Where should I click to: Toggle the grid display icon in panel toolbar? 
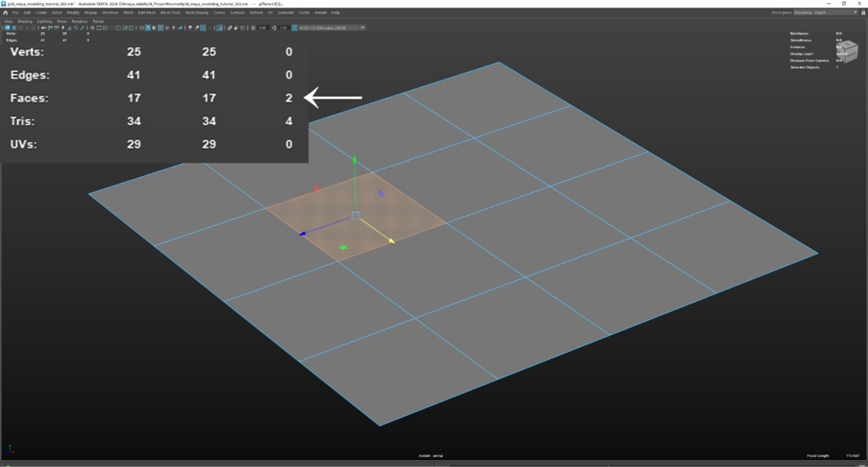click(x=92, y=28)
